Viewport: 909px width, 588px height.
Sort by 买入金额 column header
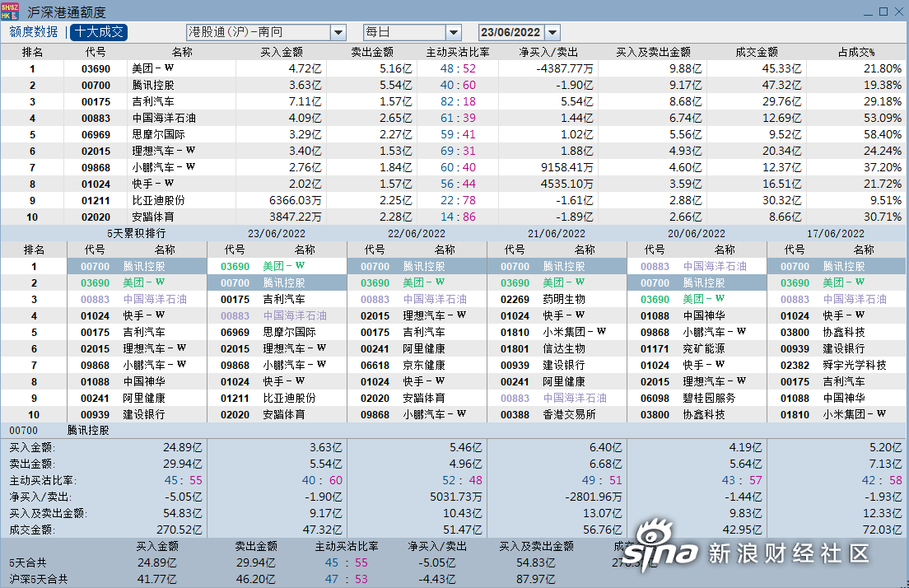click(282, 52)
